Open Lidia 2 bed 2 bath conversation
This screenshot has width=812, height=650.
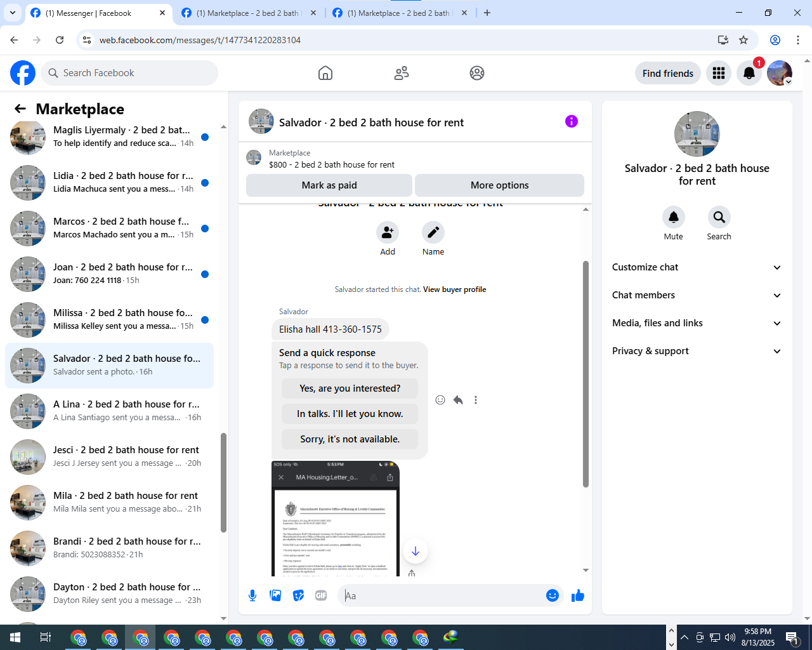pyautogui.click(x=109, y=183)
